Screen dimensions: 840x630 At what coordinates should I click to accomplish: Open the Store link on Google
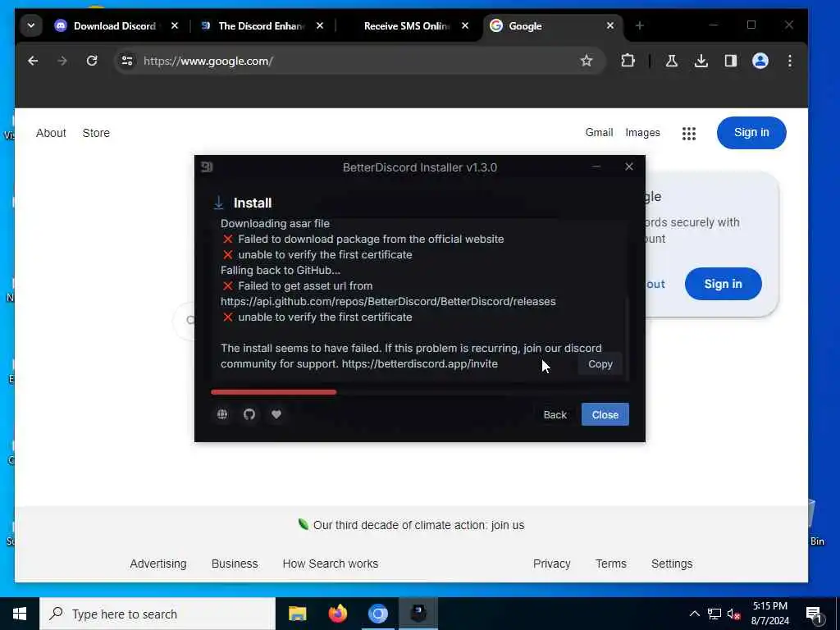coord(96,133)
